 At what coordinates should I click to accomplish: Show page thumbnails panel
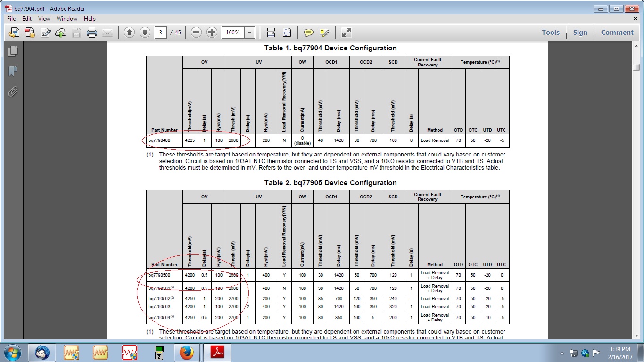(13, 50)
